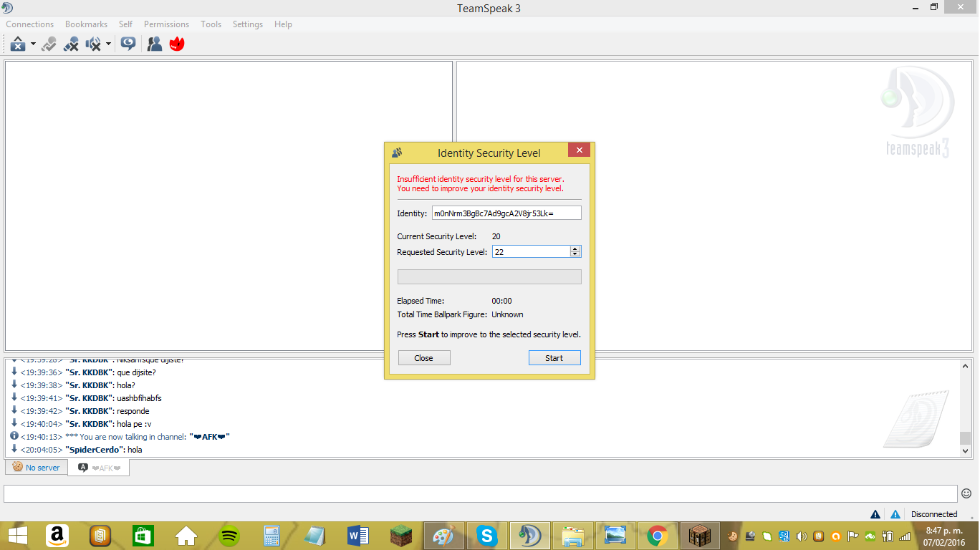
Task: Toggle Away status in the toolbar
Action: 19,44
